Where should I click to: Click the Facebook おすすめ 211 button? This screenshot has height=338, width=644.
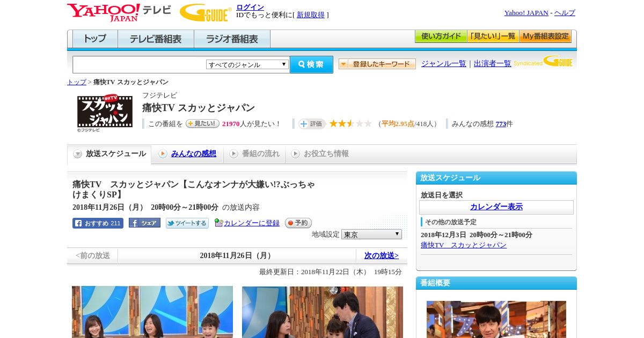point(98,223)
